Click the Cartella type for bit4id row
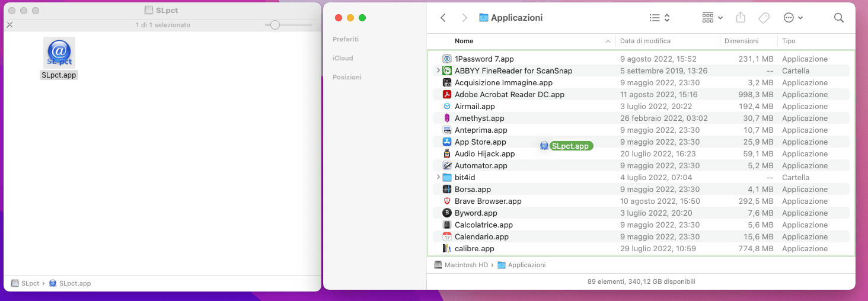 (x=796, y=177)
